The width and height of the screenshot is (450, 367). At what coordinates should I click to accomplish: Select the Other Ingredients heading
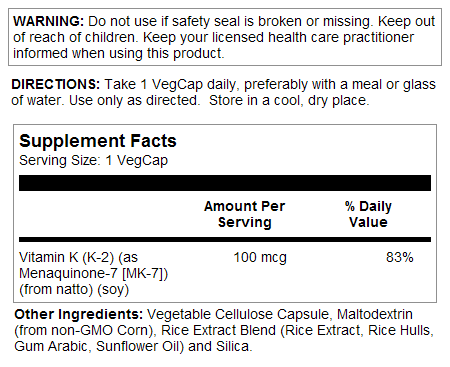pyautogui.click(x=79, y=315)
